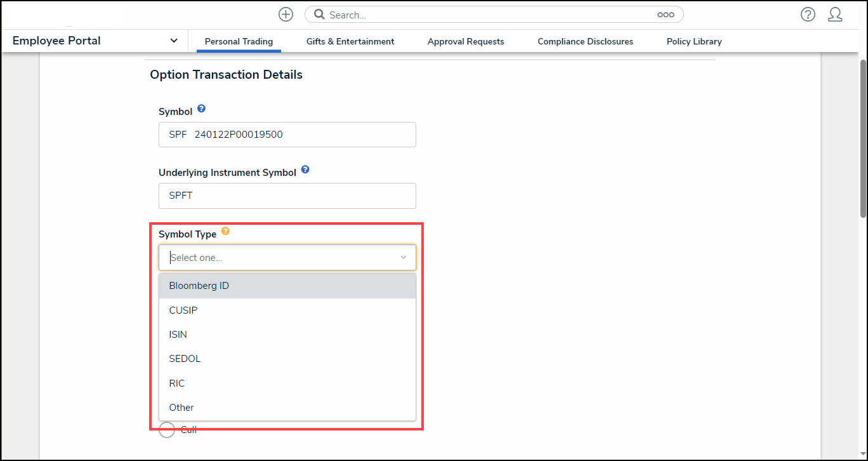Select the Call radio button
This screenshot has height=461, width=868.
pyautogui.click(x=166, y=430)
